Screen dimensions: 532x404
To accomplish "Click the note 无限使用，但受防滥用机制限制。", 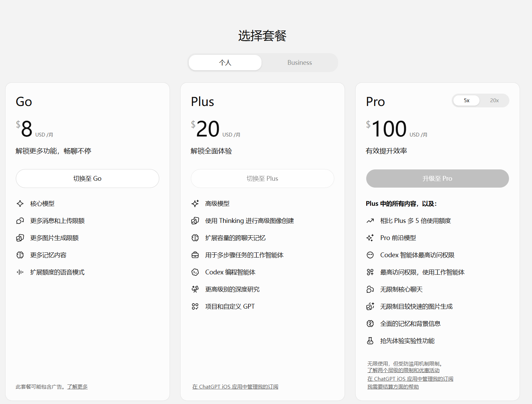I will point(406,364).
